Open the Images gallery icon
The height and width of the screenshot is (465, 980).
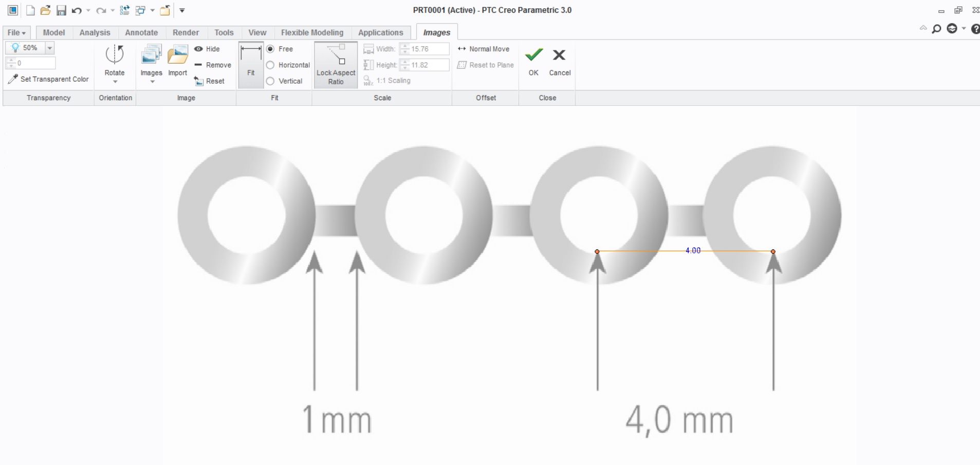click(x=151, y=54)
